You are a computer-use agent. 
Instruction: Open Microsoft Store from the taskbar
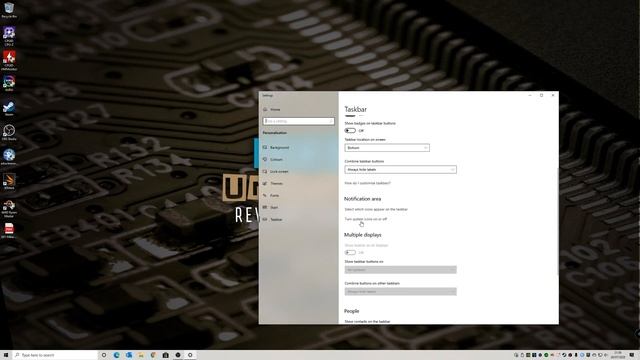(165, 355)
